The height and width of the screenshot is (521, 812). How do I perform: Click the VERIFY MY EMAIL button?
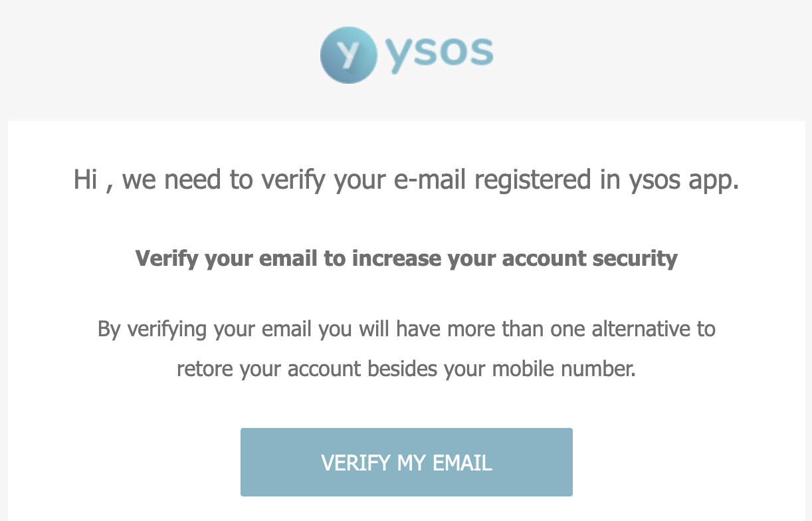[x=406, y=462]
